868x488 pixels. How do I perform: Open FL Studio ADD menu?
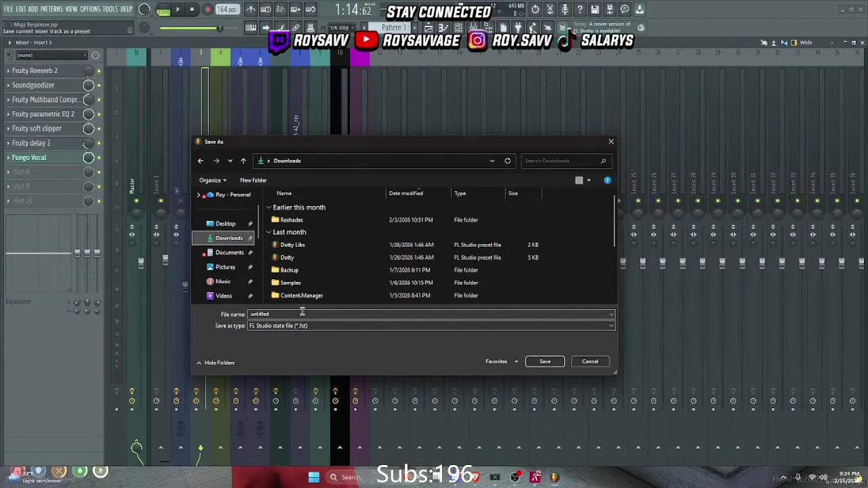pyautogui.click(x=33, y=9)
